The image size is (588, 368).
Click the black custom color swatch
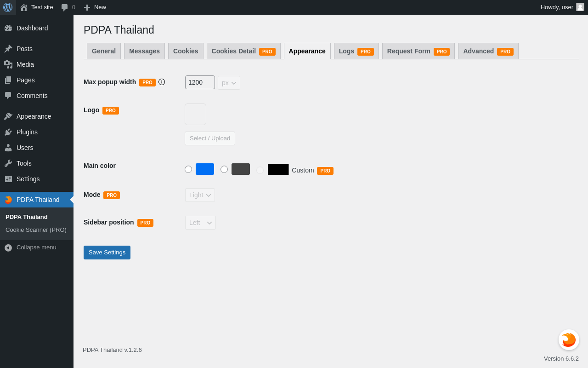tap(278, 170)
